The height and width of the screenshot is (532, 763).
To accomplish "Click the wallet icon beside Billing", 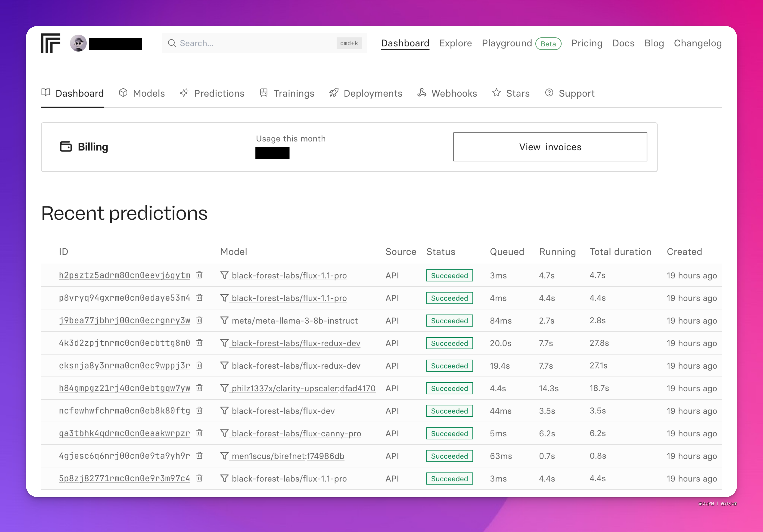I will click(x=66, y=146).
